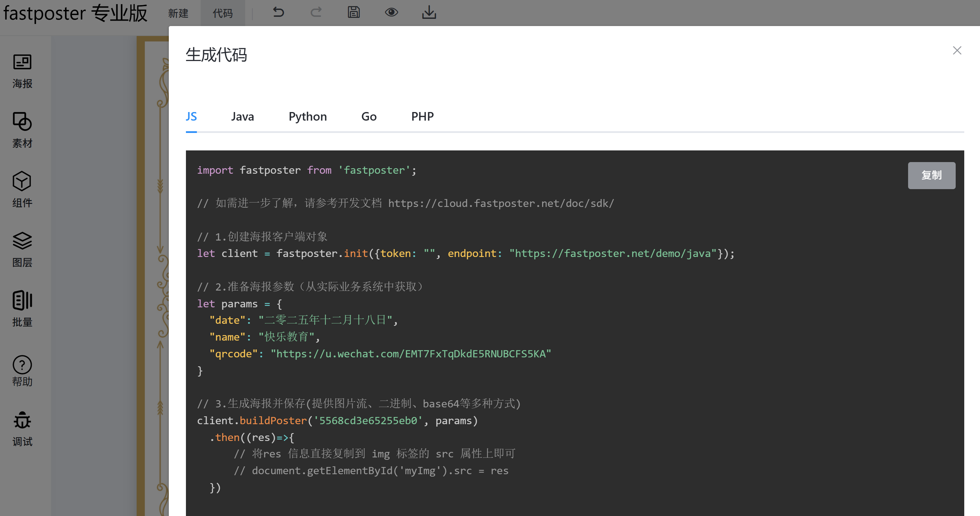Switch to the Java code tab
Screen dimensions: 980x516
click(242, 116)
